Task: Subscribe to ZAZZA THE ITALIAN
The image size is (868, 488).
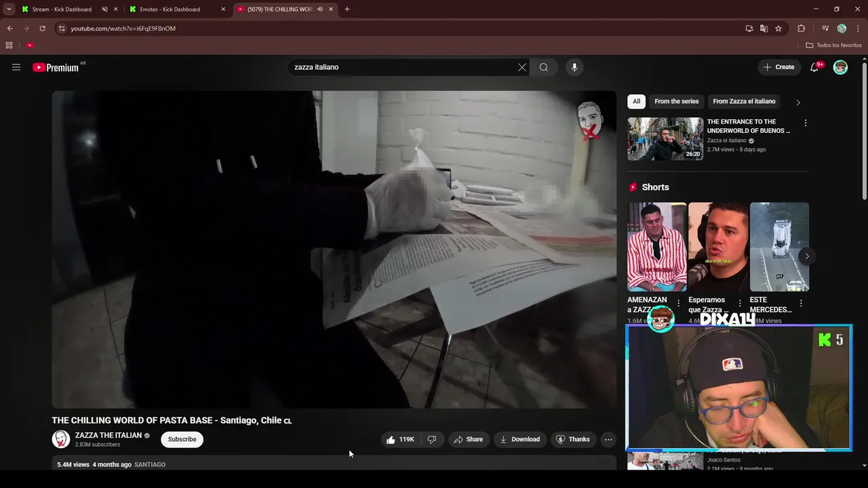Action: 182,439
